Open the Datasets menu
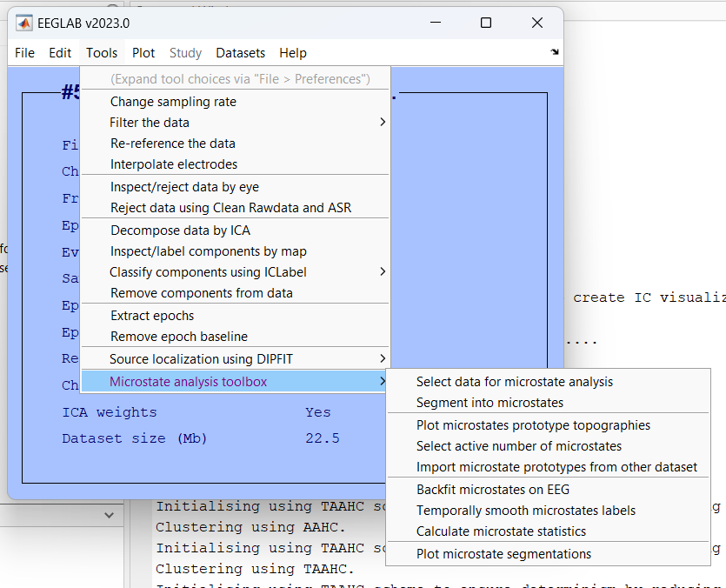726x588 pixels. [x=241, y=53]
